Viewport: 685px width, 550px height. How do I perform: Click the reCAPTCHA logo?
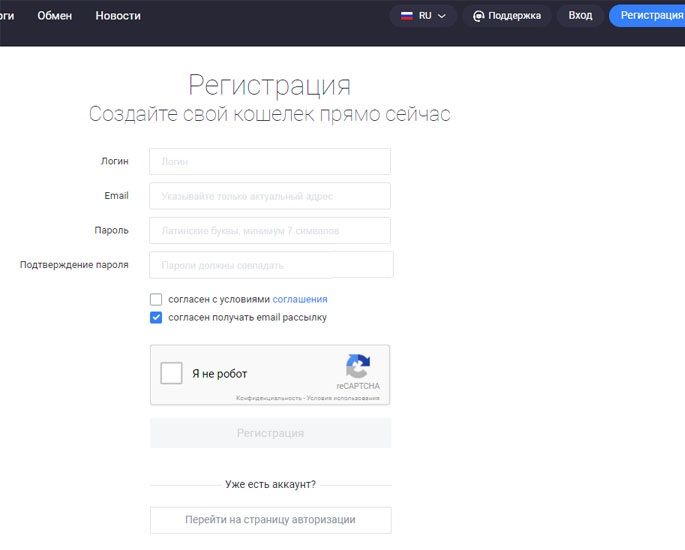(358, 366)
